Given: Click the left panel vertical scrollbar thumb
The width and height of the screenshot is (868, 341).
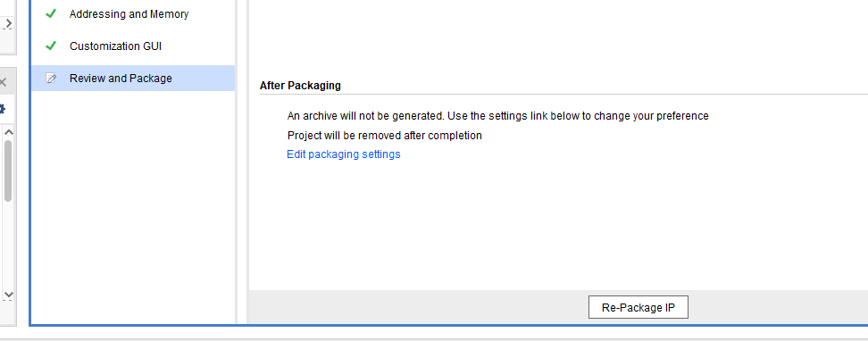Looking at the screenshot, I should pos(8,170).
